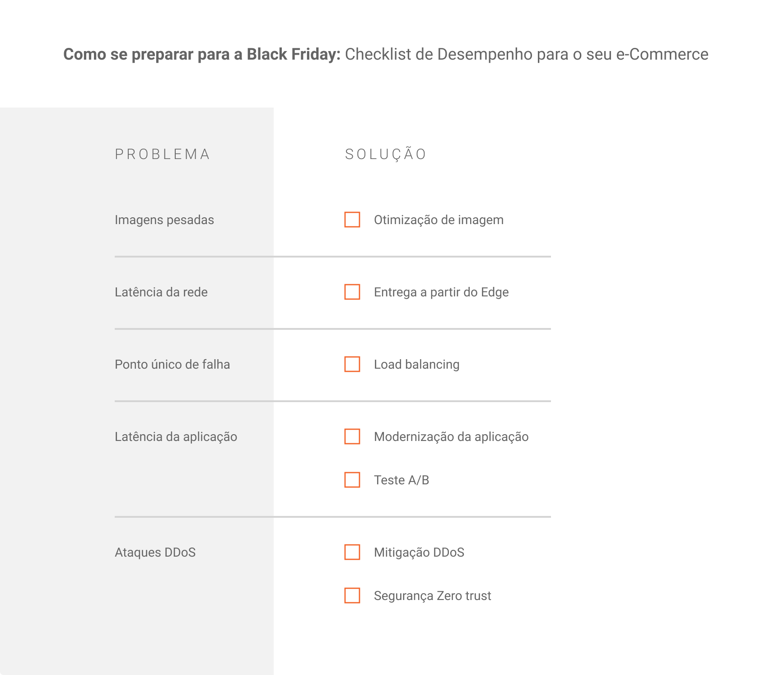Click the Ponto único de falha label

pyautogui.click(x=173, y=365)
